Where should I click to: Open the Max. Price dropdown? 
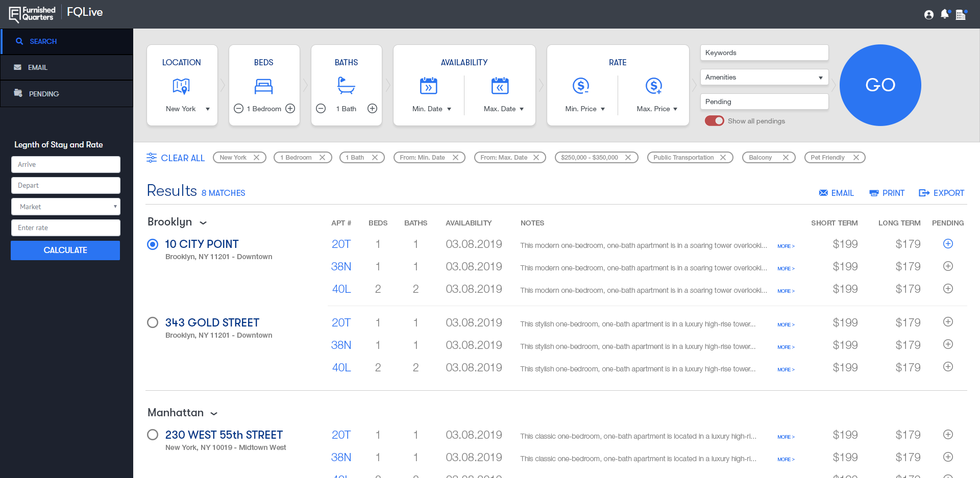[657, 109]
